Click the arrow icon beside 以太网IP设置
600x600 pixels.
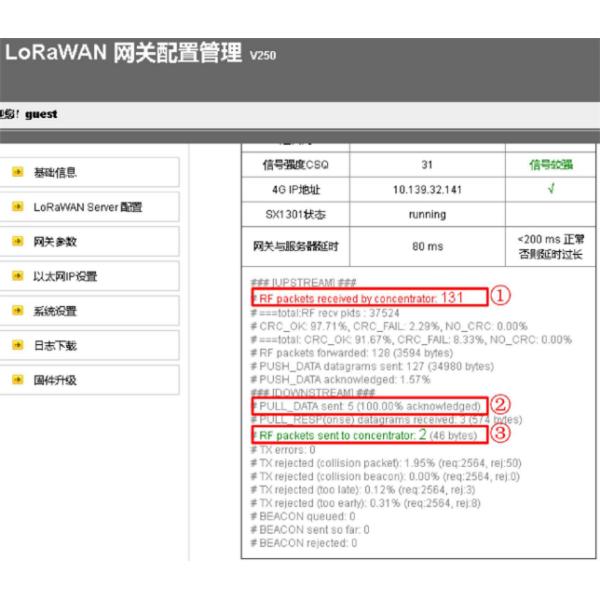[x=18, y=276]
